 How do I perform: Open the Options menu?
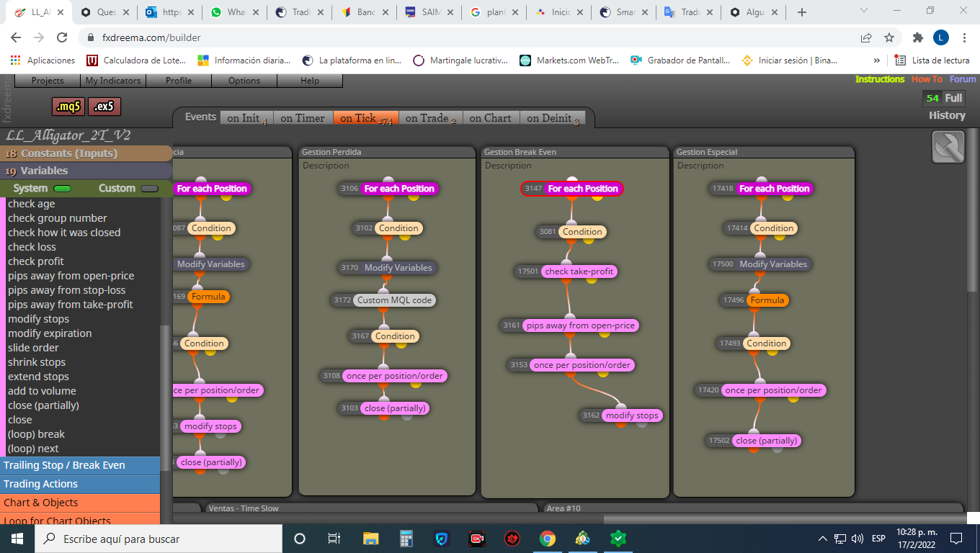(x=244, y=81)
